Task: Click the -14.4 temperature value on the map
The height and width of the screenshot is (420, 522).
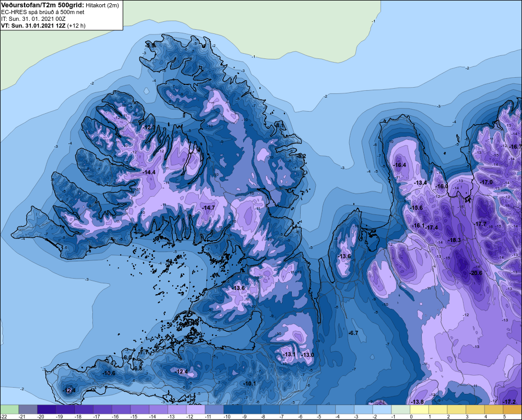Action: coord(149,172)
